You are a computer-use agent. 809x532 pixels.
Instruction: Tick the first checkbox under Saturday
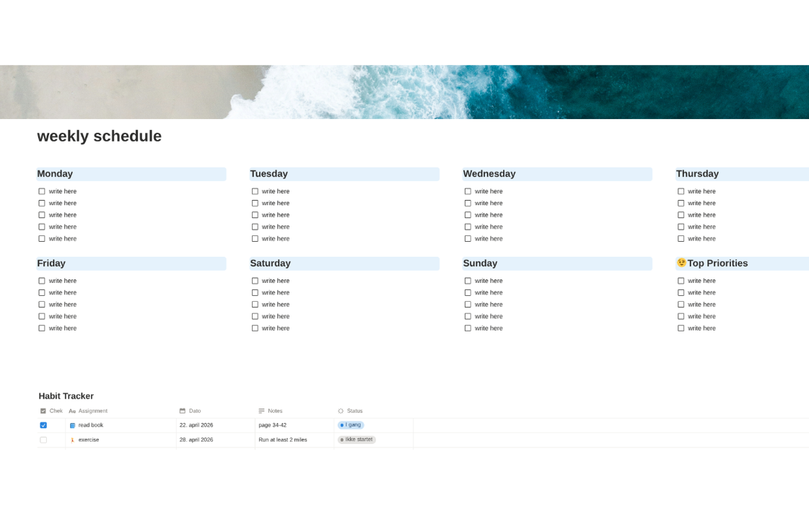tap(255, 281)
